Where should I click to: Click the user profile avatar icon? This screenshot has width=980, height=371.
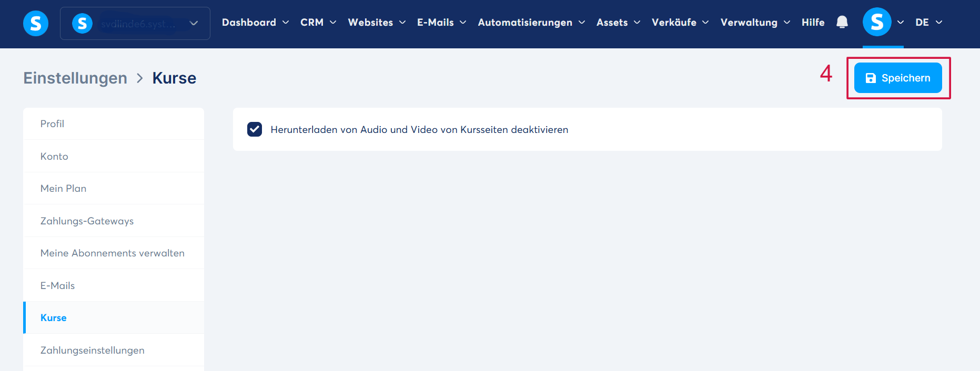877,22
